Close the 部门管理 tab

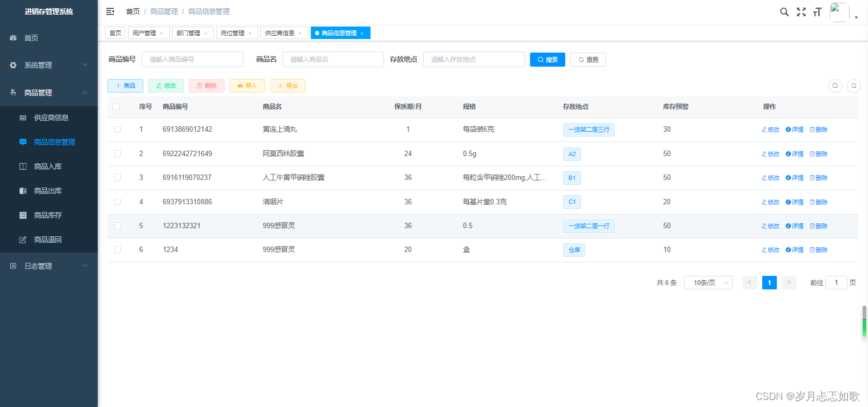(206, 34)
